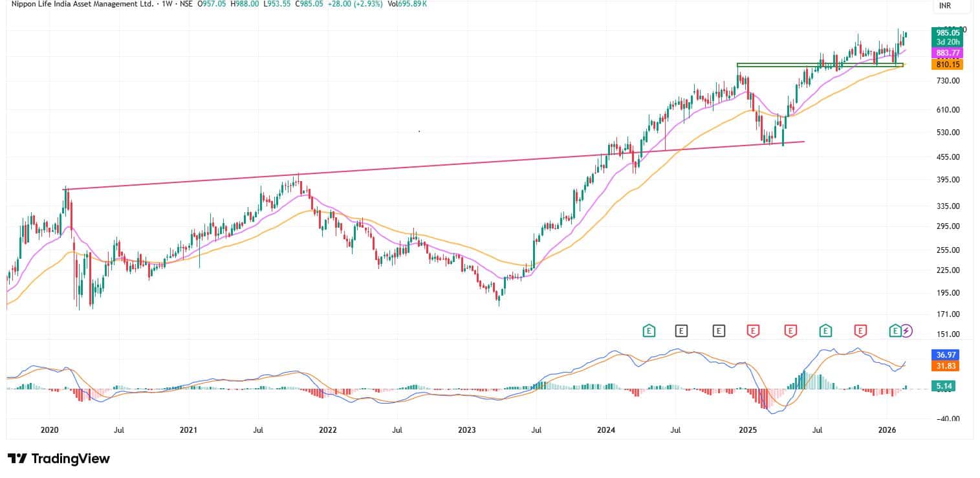Click the green earnings marker near April 2024

[x=649, y=331]
